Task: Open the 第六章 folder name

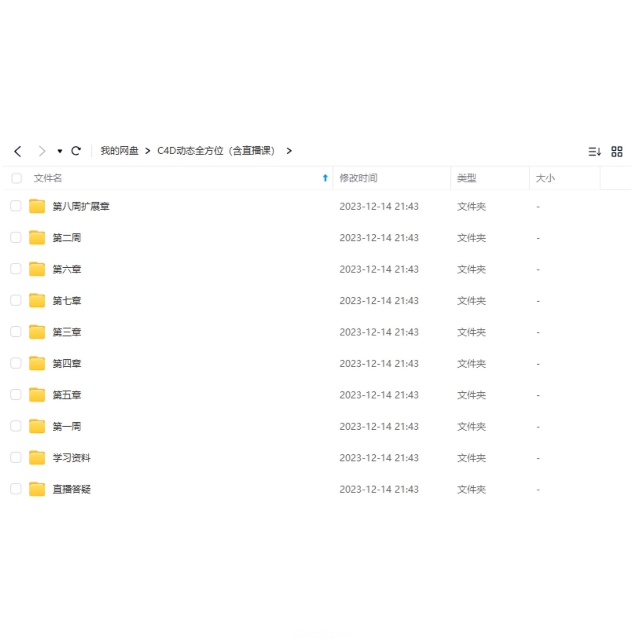Action: tap(67, 269)
